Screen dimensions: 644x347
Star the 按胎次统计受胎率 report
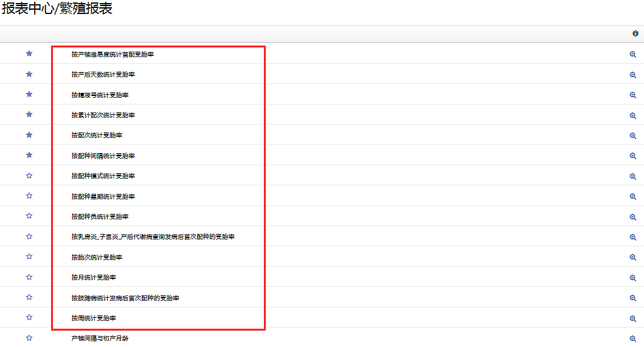tap(29, 256)
